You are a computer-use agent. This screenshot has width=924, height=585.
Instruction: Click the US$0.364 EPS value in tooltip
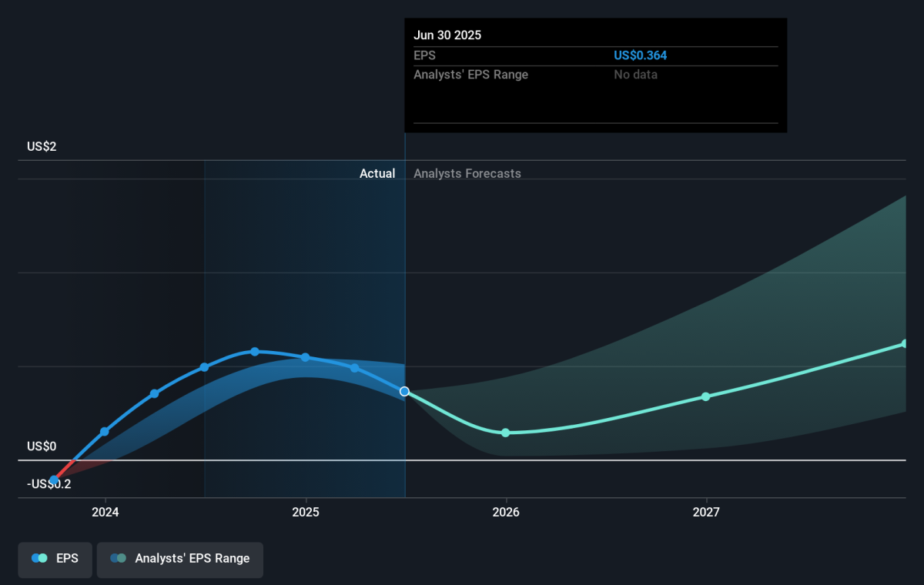(x=640, y=55)
